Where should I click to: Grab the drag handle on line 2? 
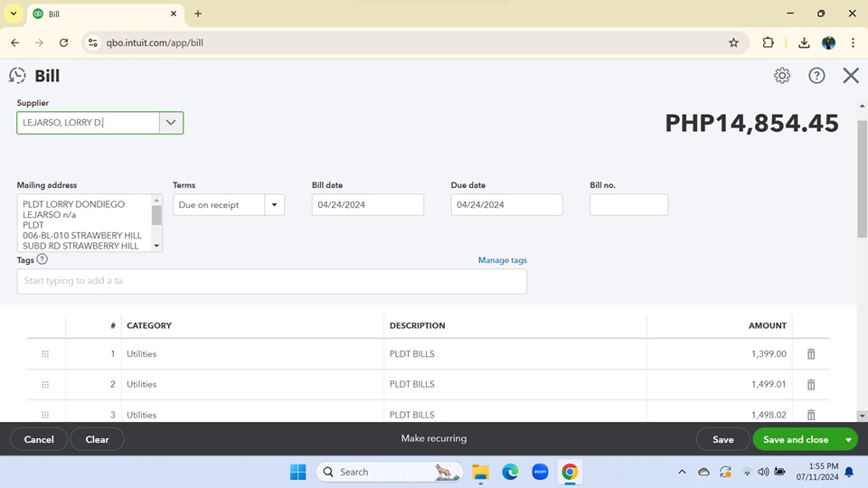[x=45, y=385]
